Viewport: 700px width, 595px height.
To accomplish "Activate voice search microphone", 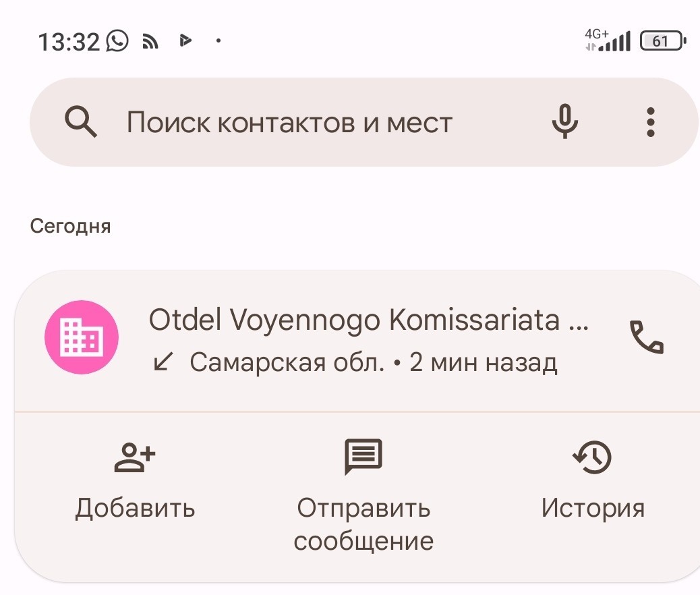I will [x=564, y=121].
